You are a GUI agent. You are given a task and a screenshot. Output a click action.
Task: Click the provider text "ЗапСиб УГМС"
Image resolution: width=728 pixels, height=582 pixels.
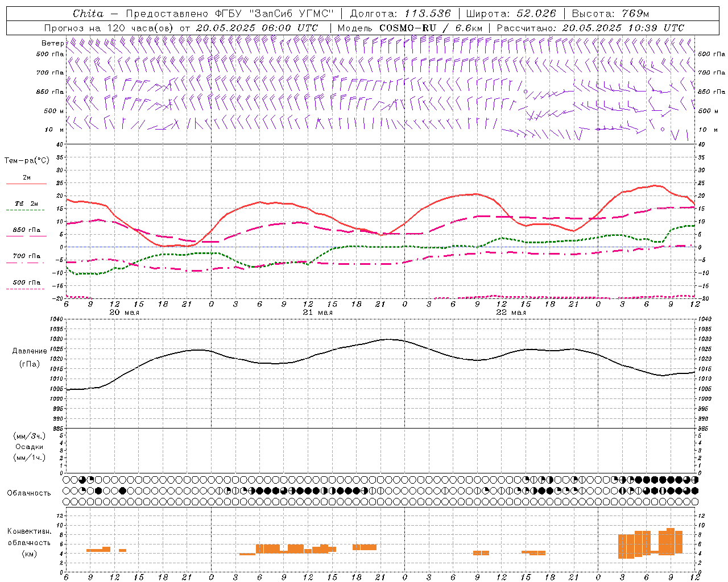coord(291,14)
